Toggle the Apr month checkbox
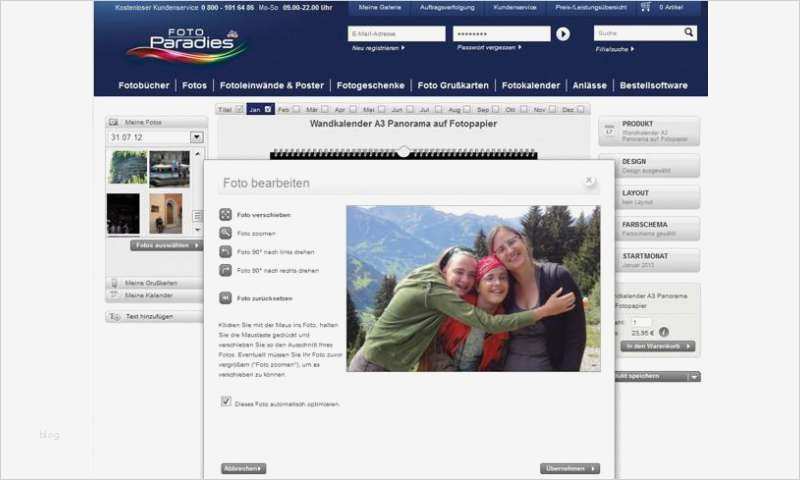800x480 pixels. point(353,109)
